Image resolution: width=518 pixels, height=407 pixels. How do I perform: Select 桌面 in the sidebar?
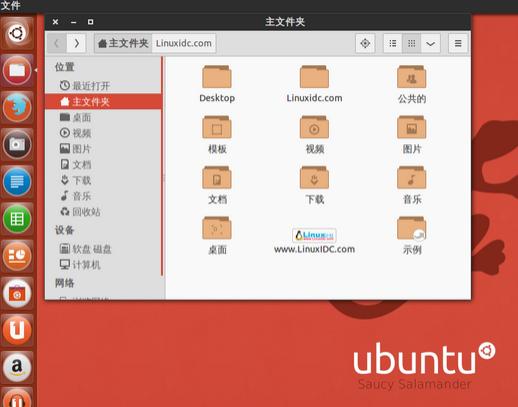103,117
